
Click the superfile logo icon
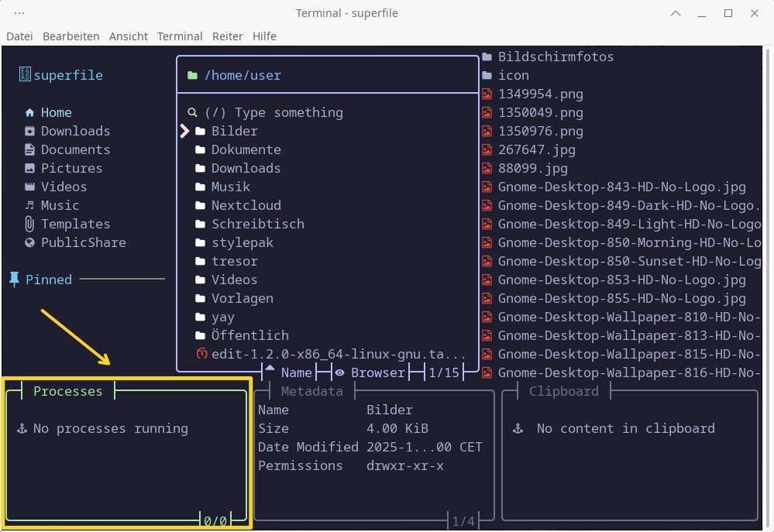(25, 75)
